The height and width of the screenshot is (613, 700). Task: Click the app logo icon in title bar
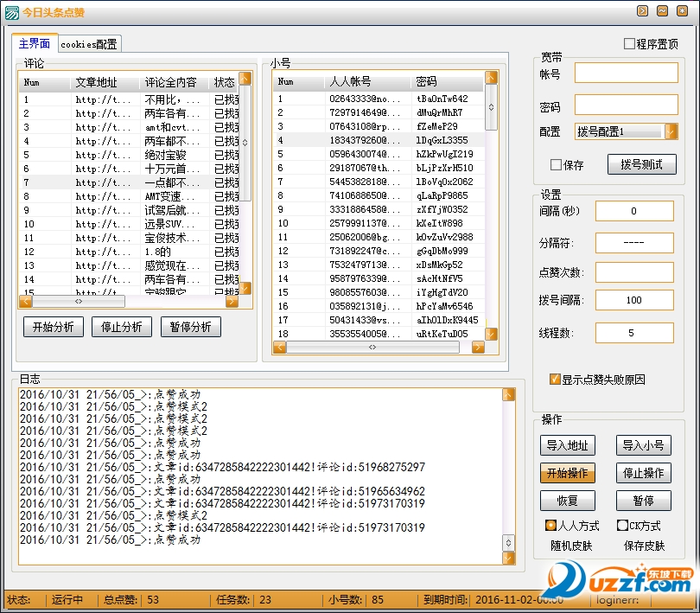pyautogui.click(x=11, y=12)
